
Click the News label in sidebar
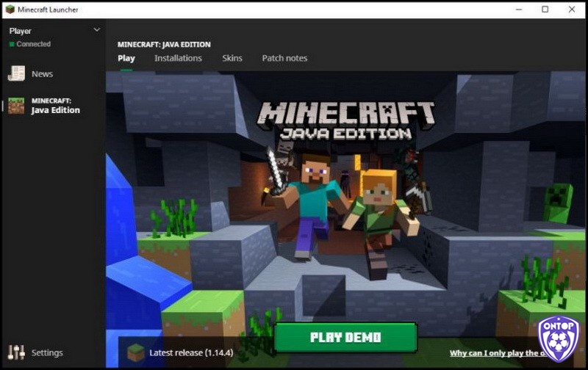43,73
